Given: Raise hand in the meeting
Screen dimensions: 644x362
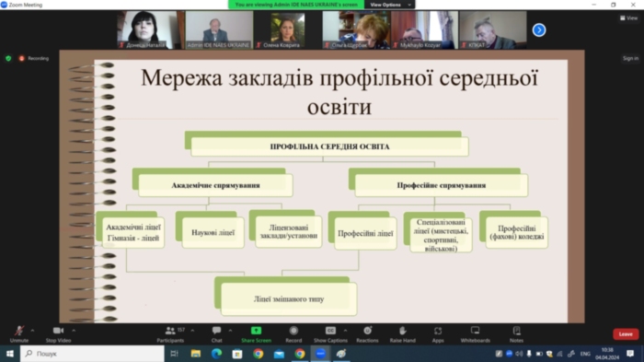Looking at the screenshot, I should point(403,334).
